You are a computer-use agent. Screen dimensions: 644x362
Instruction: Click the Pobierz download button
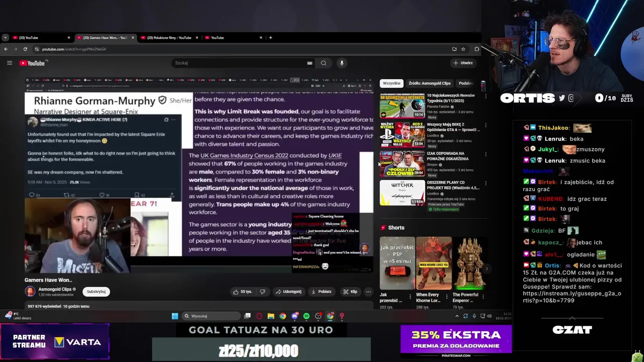click(321, 292)
